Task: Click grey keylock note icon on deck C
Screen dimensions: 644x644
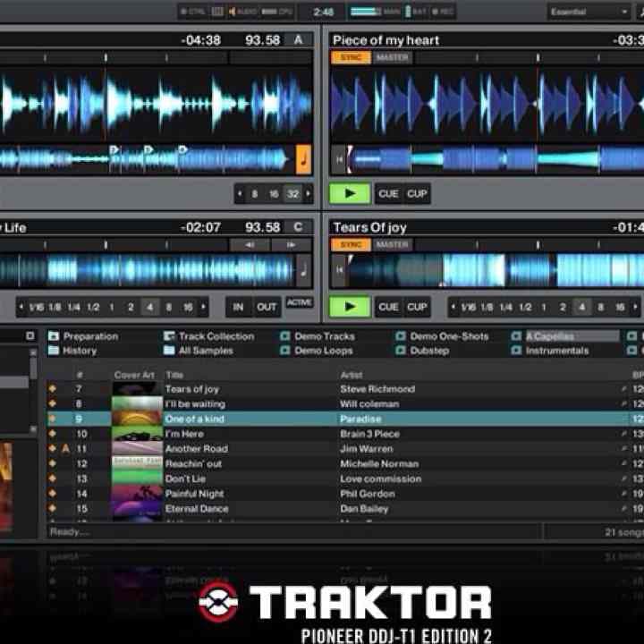Action: coord(303,270)
